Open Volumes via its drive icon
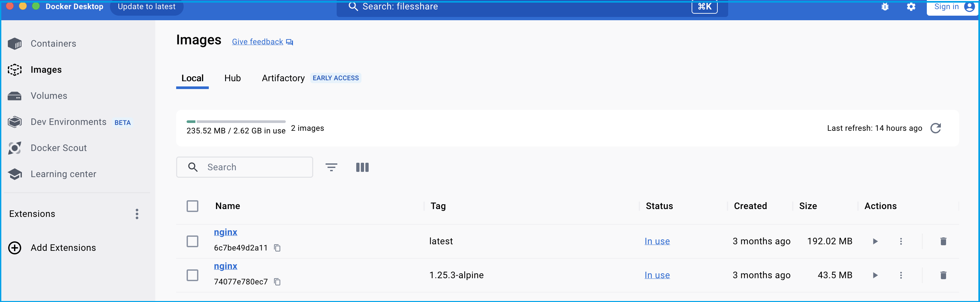 point(14,96)
